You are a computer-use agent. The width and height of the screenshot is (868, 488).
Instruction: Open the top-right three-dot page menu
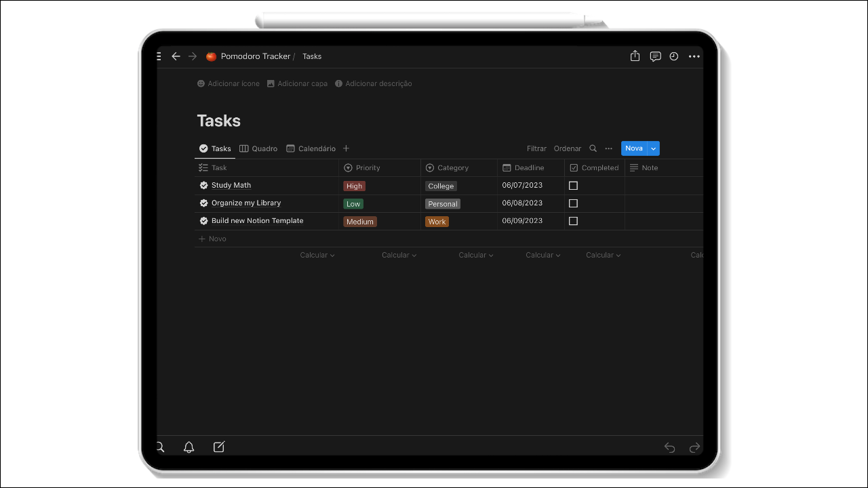pos(694,57)
